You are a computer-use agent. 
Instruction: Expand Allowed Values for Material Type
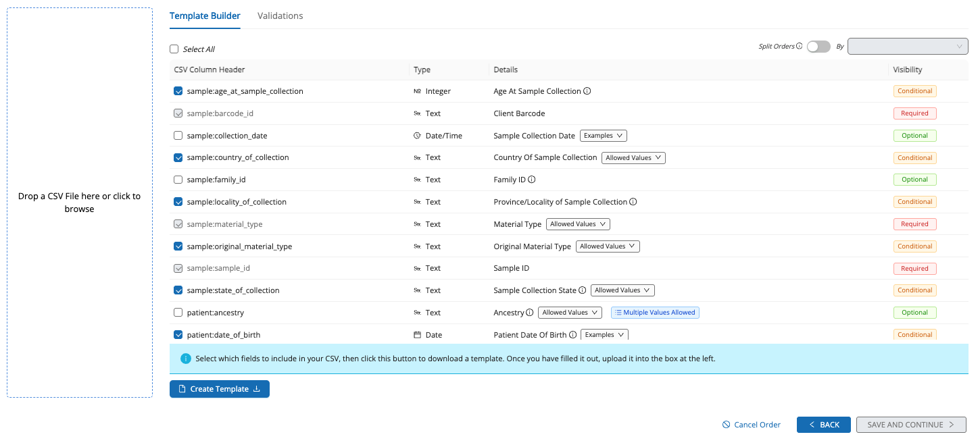click(579, 224)
